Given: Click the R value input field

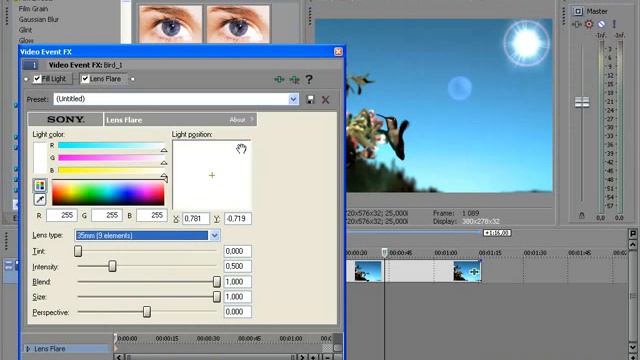Looking at the screenshot, I should click(62, 215).
